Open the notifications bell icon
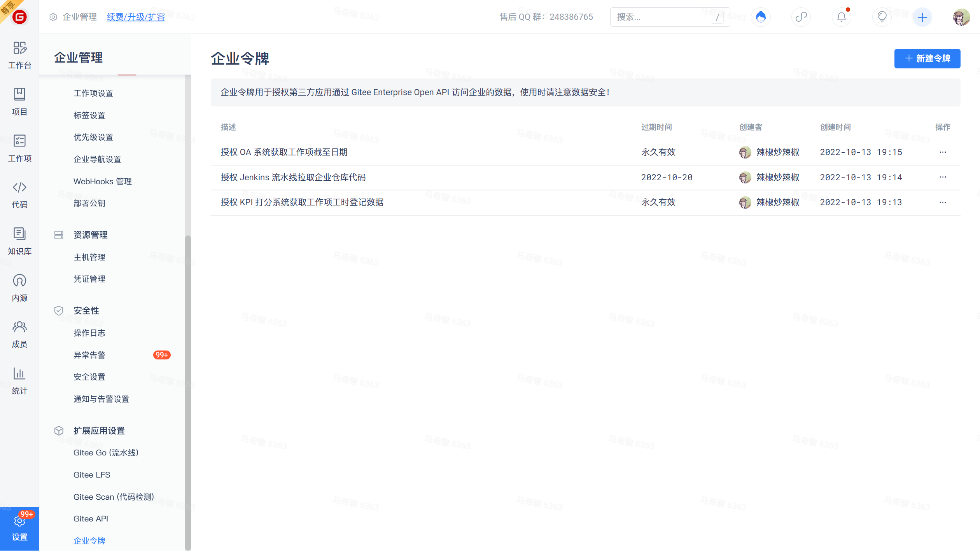The height and width of the screenshot is (551, 980). point(842,17)
